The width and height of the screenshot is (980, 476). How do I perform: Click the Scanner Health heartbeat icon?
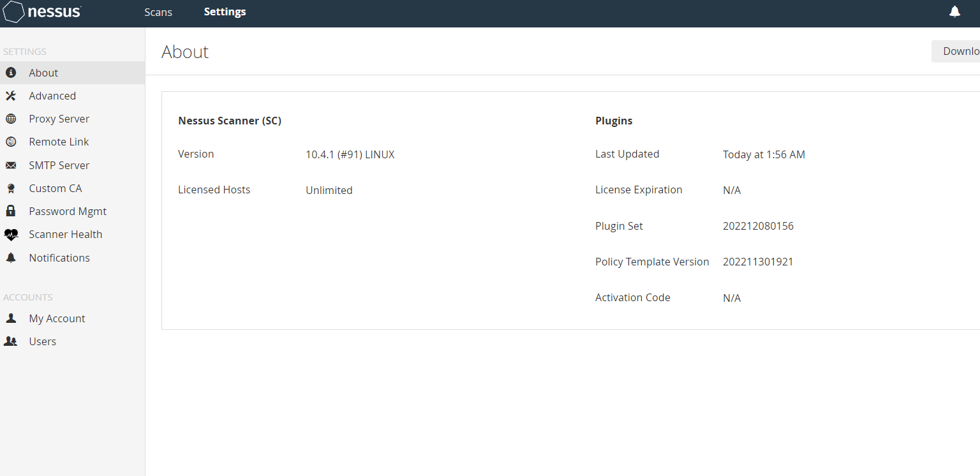pyautogui.click(x=11, y=234)
